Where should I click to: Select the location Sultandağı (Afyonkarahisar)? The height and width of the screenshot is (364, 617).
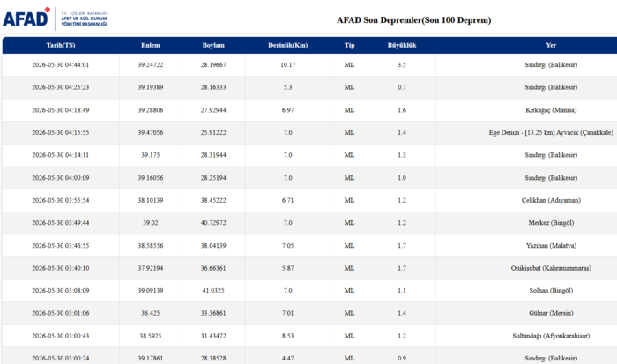pos(551,336)
